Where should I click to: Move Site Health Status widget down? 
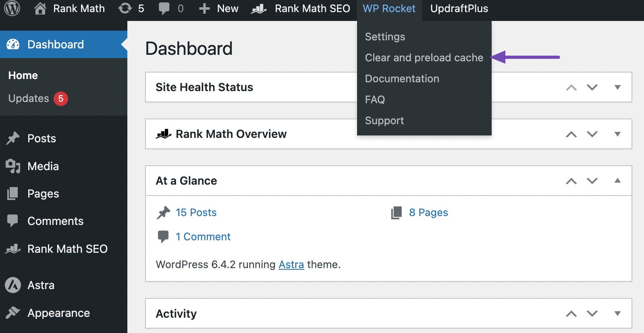[592, 87]
